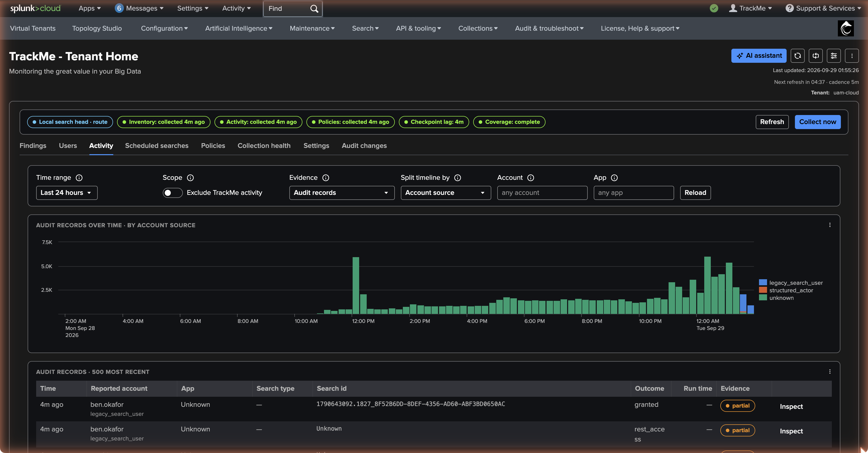Expand the Collections menu

tap(478, 29)
